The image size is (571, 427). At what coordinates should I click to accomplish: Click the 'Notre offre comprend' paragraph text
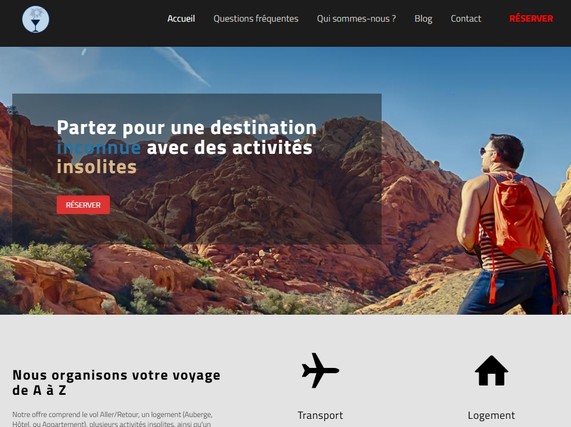click(112, 419)
